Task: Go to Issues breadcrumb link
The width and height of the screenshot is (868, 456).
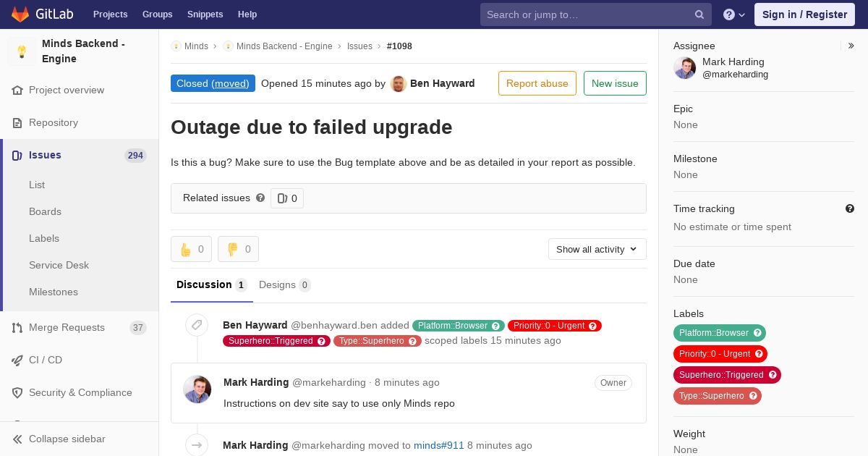Action: click(x=359, y=46)
